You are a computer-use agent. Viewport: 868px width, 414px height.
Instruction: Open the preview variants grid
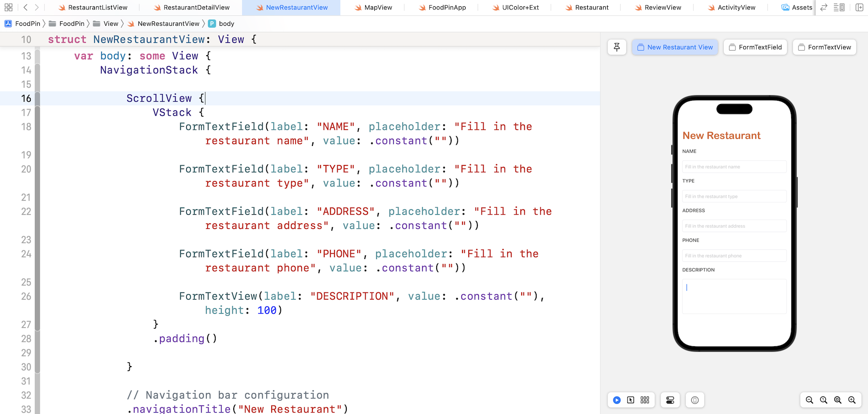pos(645,400)
